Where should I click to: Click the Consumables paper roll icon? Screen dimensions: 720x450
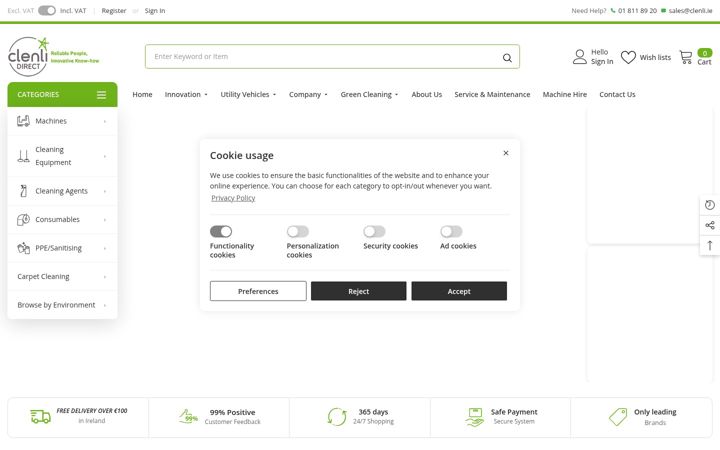[23, 220]
